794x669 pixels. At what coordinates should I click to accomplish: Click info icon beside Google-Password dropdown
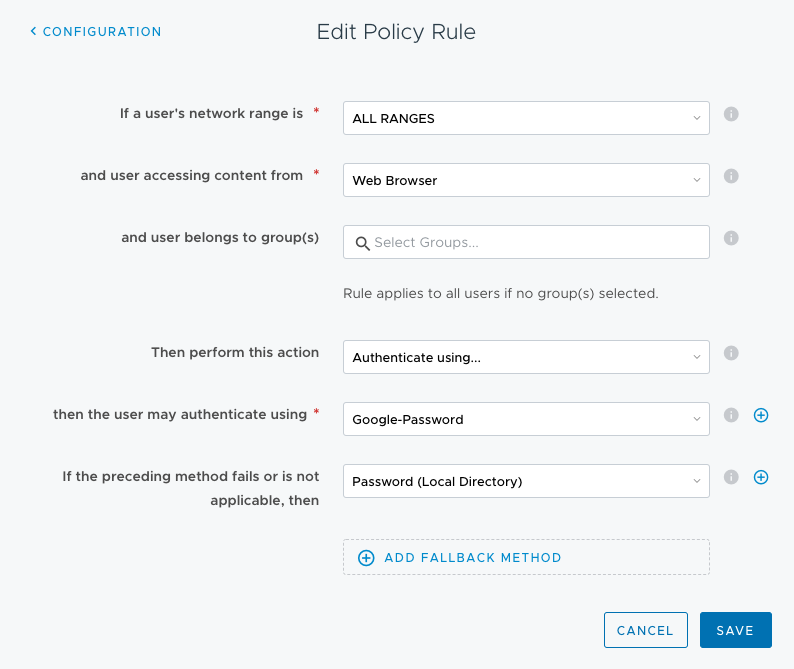[731, 415]
